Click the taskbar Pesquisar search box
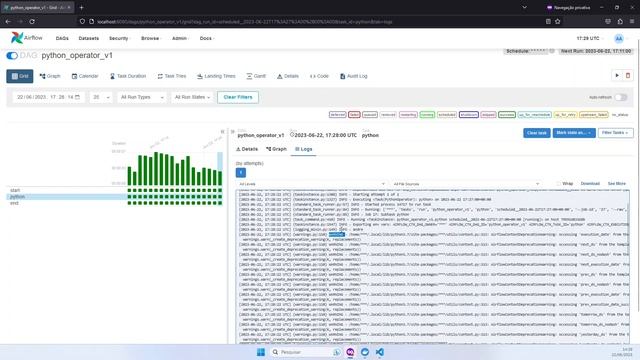The width and height of the screenshot is (640, 360). (x=307, y=352)
